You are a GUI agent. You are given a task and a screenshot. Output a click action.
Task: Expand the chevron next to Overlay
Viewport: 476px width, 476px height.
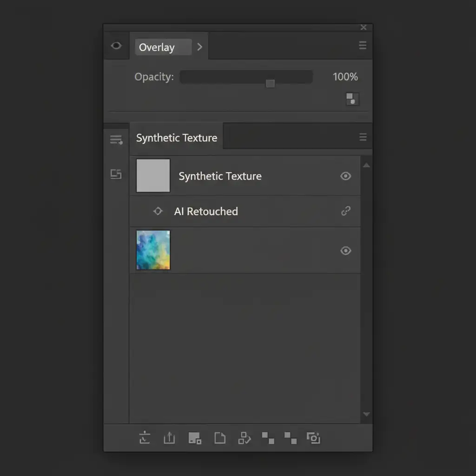[x=200, y=47]
